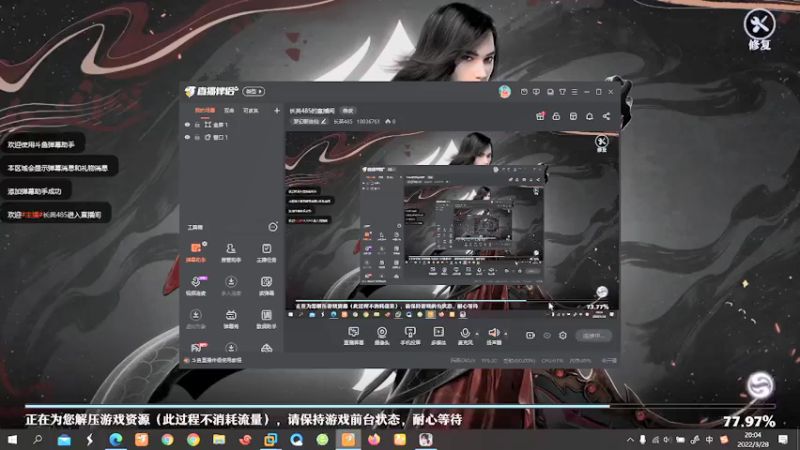
Task: Open the taskbar clock showing 20:04
Action: pos(753,439)
